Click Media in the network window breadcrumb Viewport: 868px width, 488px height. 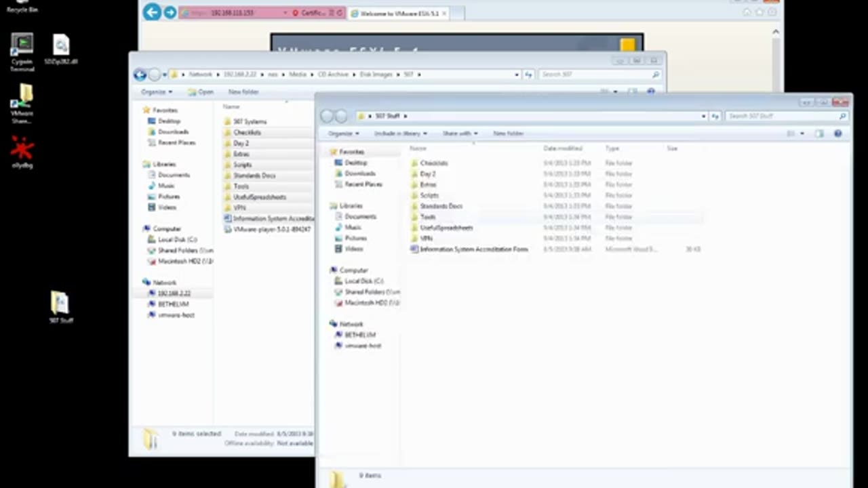point(298,75)
